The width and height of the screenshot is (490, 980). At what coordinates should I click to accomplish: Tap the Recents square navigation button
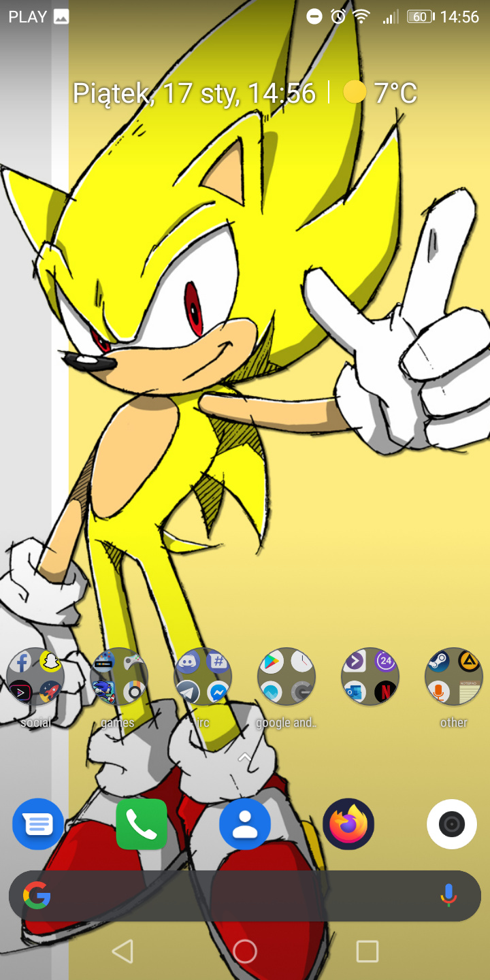point(367,951)
